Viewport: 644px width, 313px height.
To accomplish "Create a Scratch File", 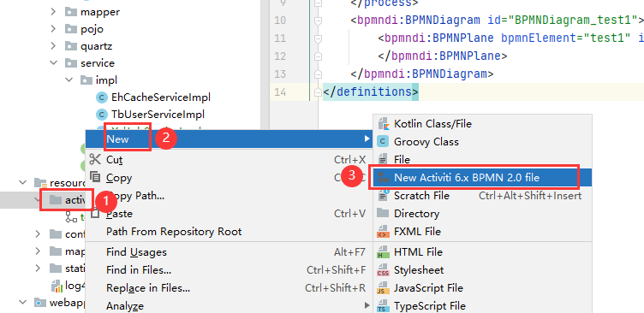I will (482, 196).
